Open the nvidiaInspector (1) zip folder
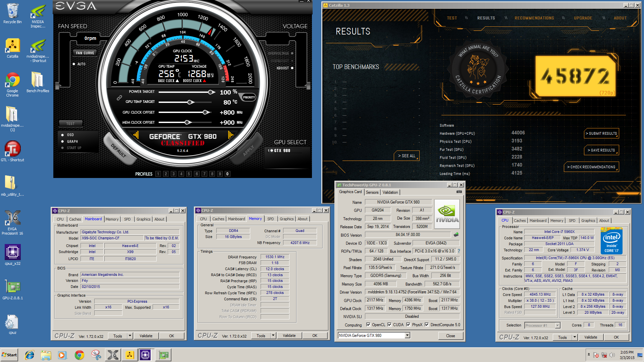The height and width of the screenshot is (362, 644). (12, 119)
